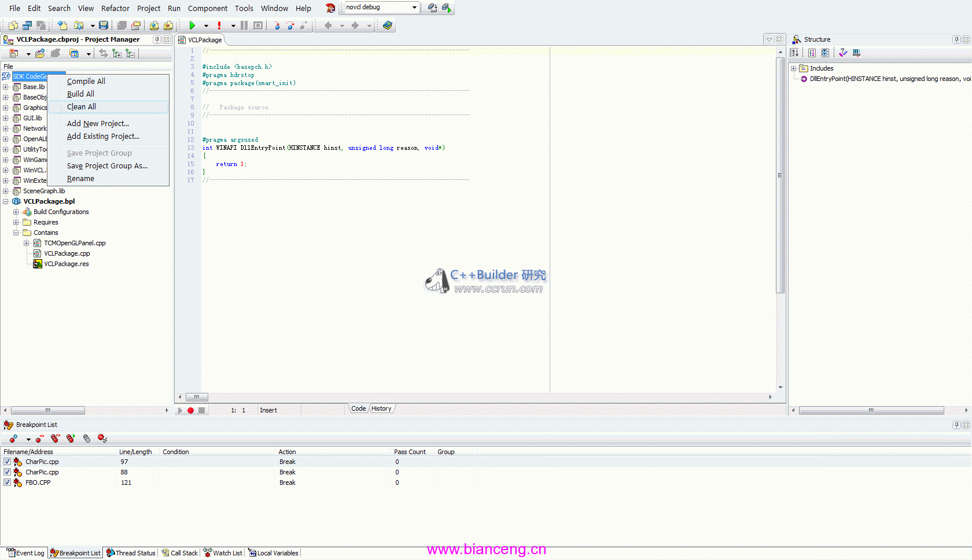Screen dimensions: 972x560
Task: Pin the Structure panel with pushpin icon
Action: [956, 39]
